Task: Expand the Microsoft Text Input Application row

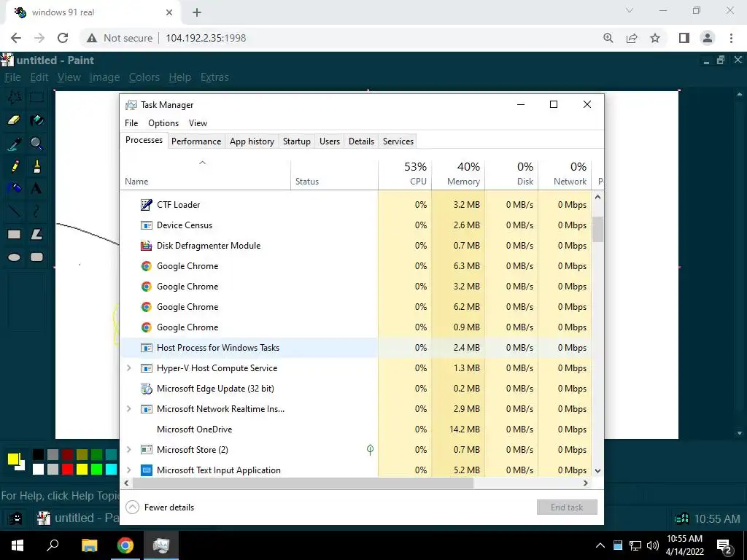Action: (128, 470)
